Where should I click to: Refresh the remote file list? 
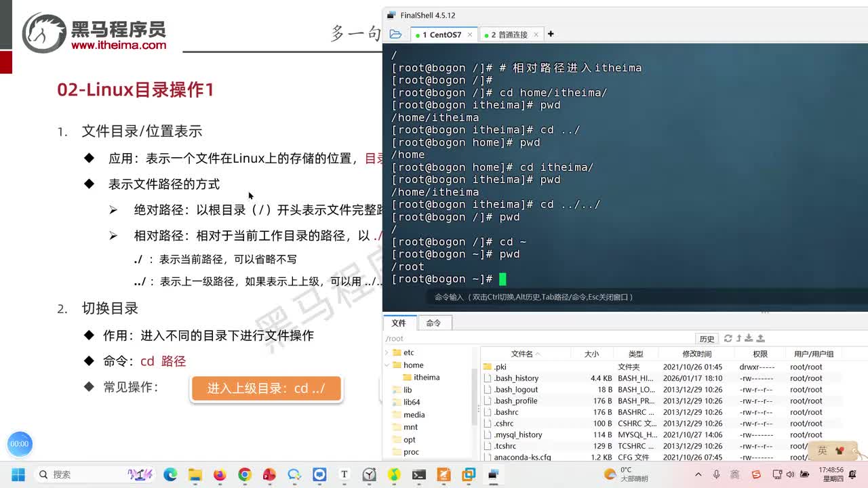pyautogui.click(x=728, y=338)
